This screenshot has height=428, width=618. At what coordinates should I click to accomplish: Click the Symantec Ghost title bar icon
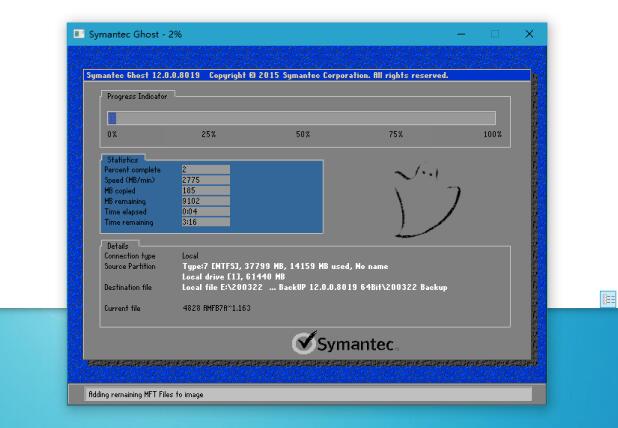coord(79,34)
